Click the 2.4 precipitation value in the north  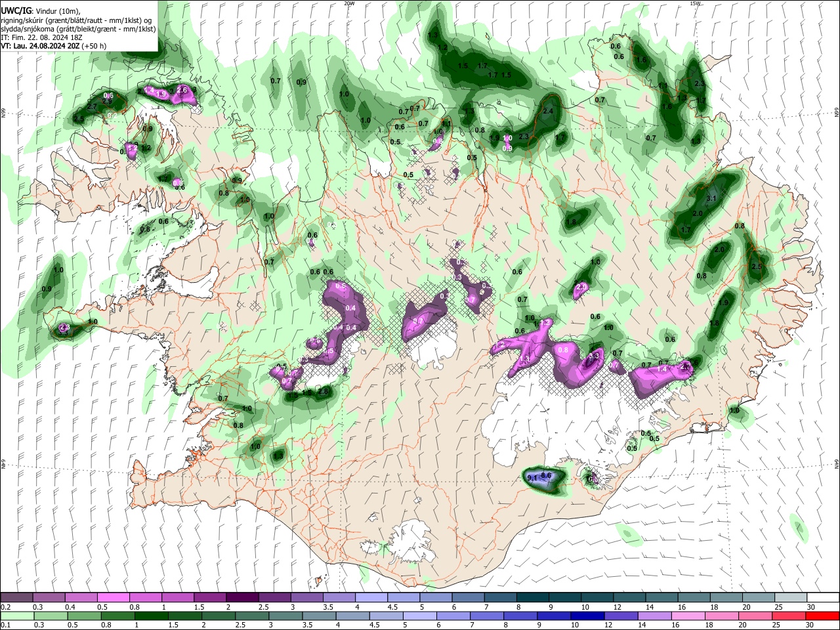click(x=549, y=112)
